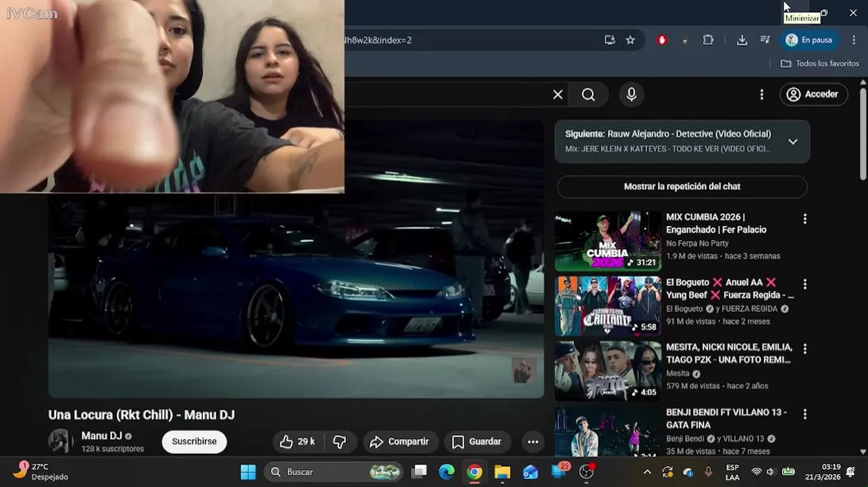The image size is (868, 487).
Task: Click the sync refresh tray icon
Action: click(x=667, y=472)
